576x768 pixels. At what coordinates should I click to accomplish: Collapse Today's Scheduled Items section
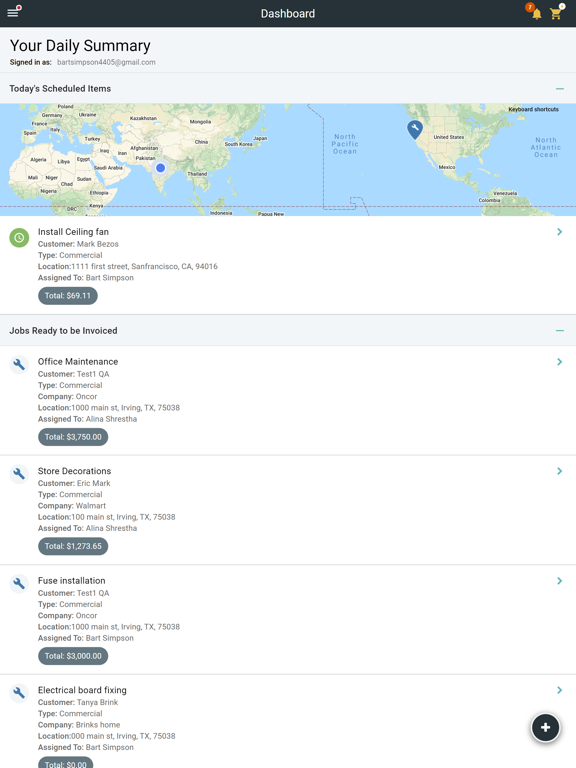559,89
